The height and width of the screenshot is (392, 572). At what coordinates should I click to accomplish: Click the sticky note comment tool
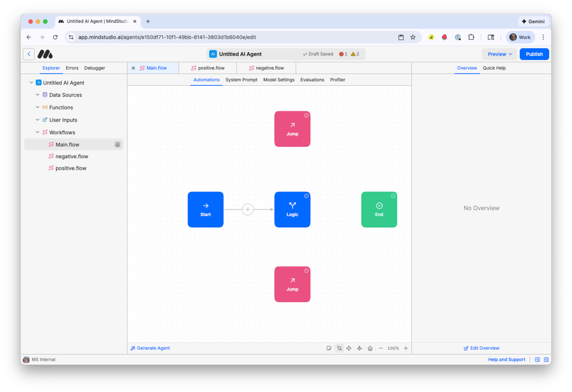329,348
